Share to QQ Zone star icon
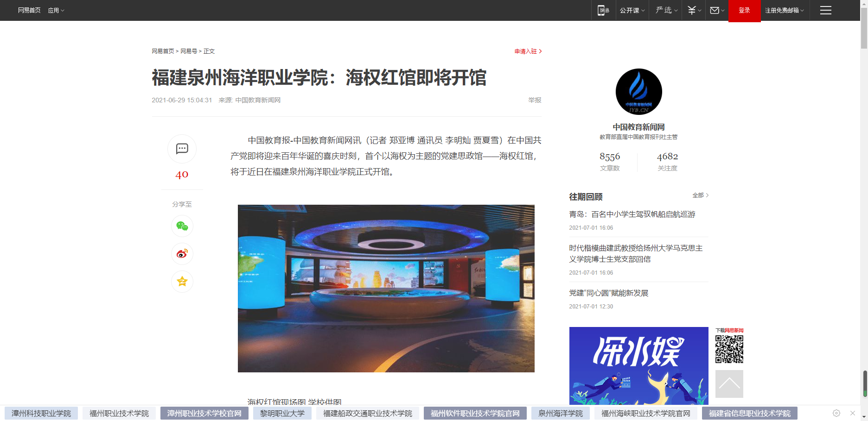 pyautogui.click(x=182, y=282)
